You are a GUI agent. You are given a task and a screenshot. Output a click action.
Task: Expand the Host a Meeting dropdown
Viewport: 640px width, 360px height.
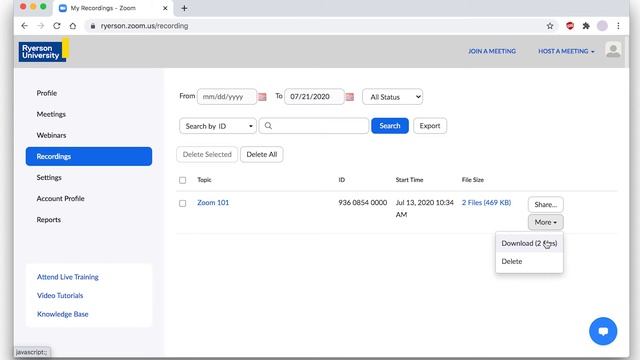(566, 51)
